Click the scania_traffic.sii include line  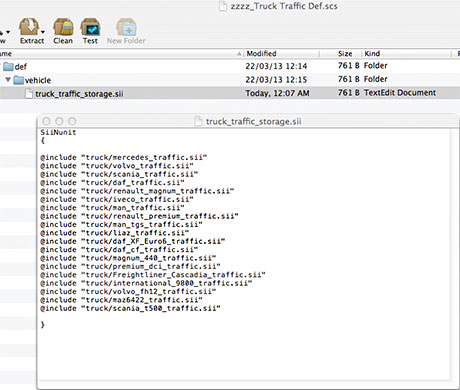tap(119, 174)
